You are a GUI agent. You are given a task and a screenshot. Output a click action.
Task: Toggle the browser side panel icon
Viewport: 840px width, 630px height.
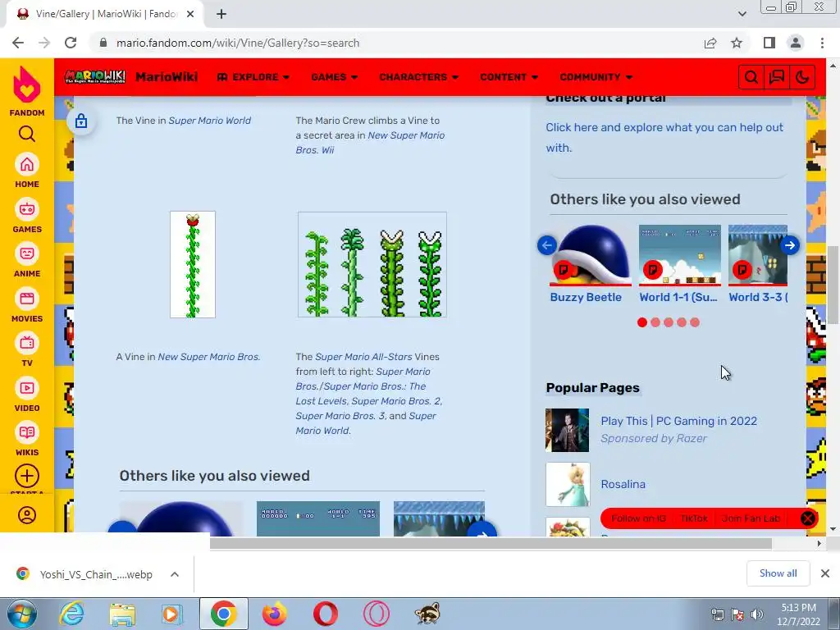769,43
